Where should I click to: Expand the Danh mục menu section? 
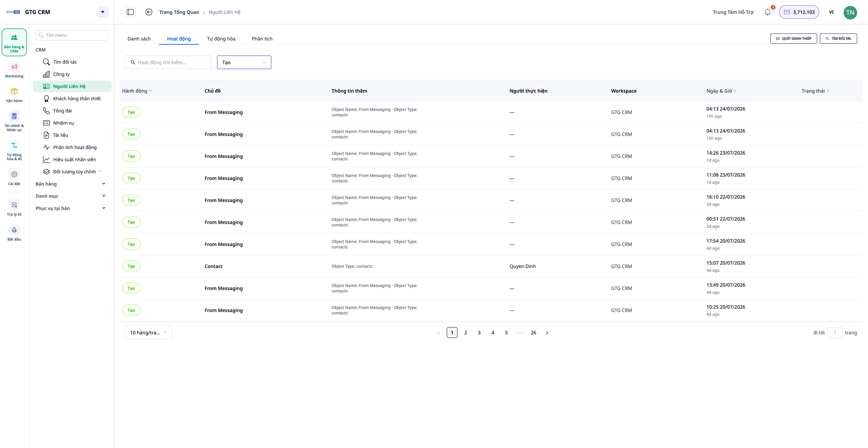(x=71, y=196)
